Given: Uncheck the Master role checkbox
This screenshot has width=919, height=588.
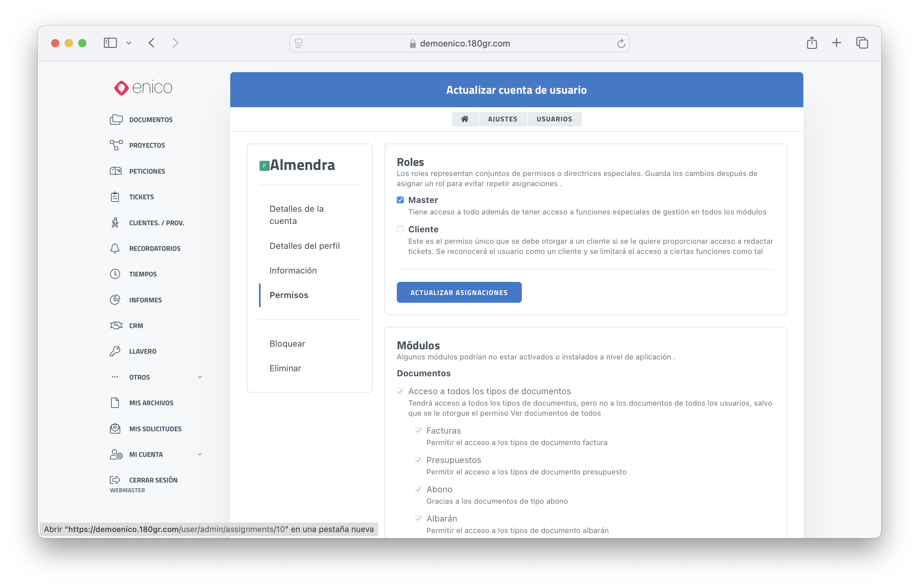Looking at the screenshot, I should 400,200.
